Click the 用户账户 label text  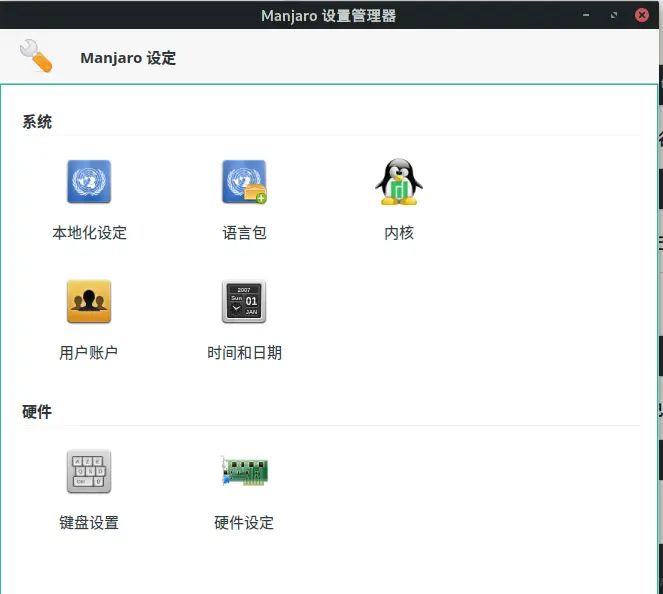89,353
